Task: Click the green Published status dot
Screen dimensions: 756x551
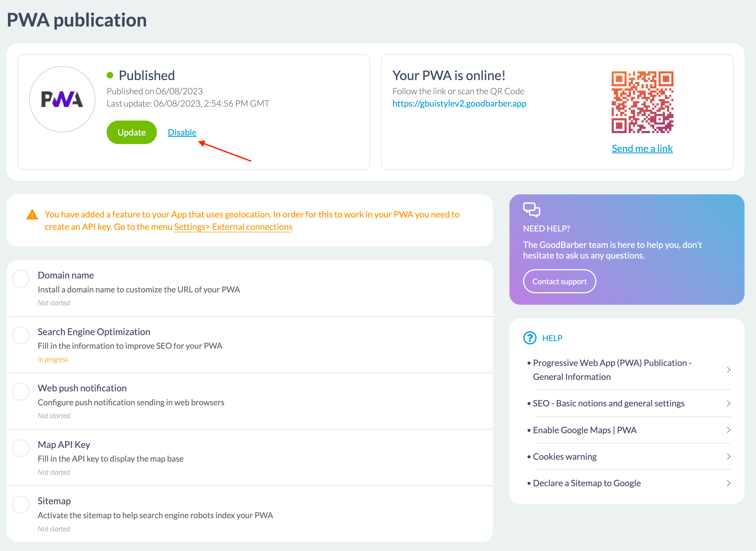Action: pos(110,75)
